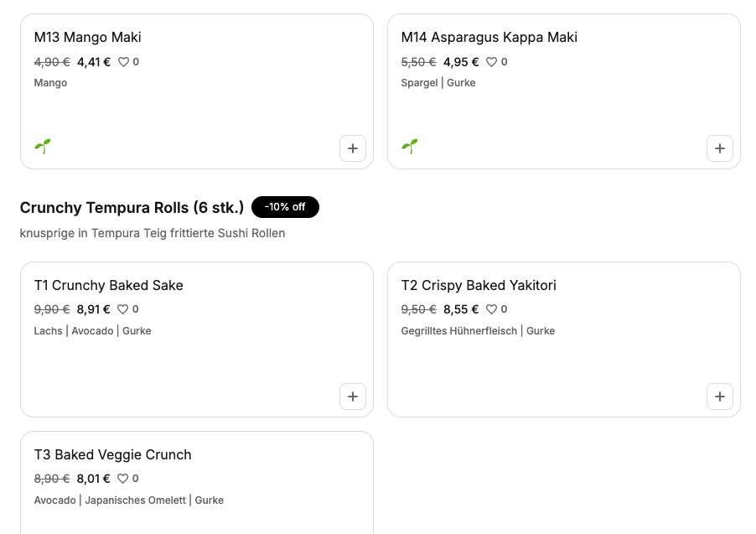The height and width of the screenshot is (534, 756).
Task: Open T2 Crispy Baked Yakitori item title
Action: pos(479,286)
